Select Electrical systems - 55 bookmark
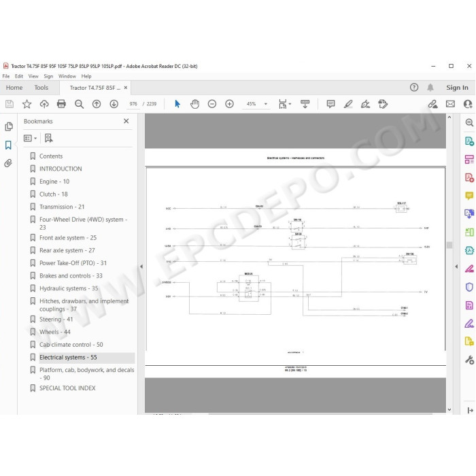 tap(68, 357)
